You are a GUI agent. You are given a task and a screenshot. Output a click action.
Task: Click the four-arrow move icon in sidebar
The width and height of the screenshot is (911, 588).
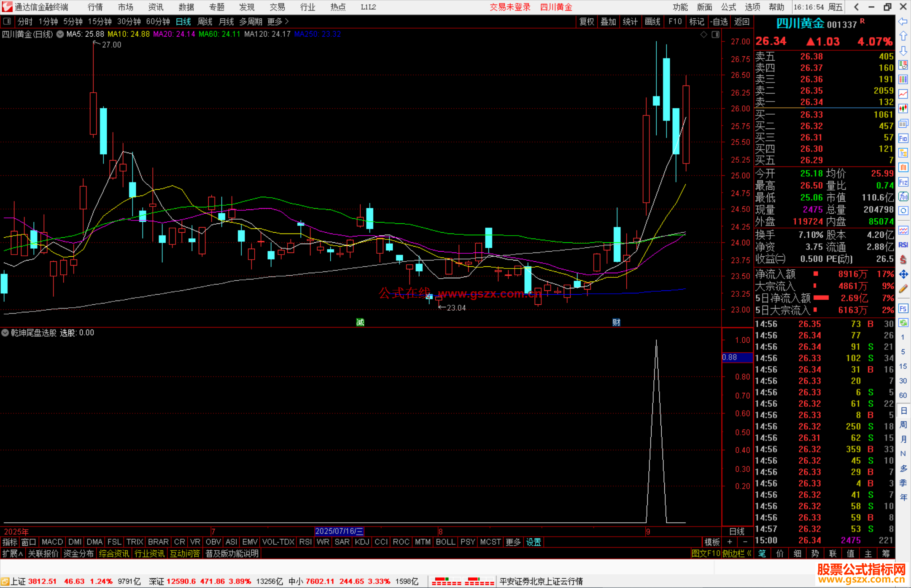903,274
